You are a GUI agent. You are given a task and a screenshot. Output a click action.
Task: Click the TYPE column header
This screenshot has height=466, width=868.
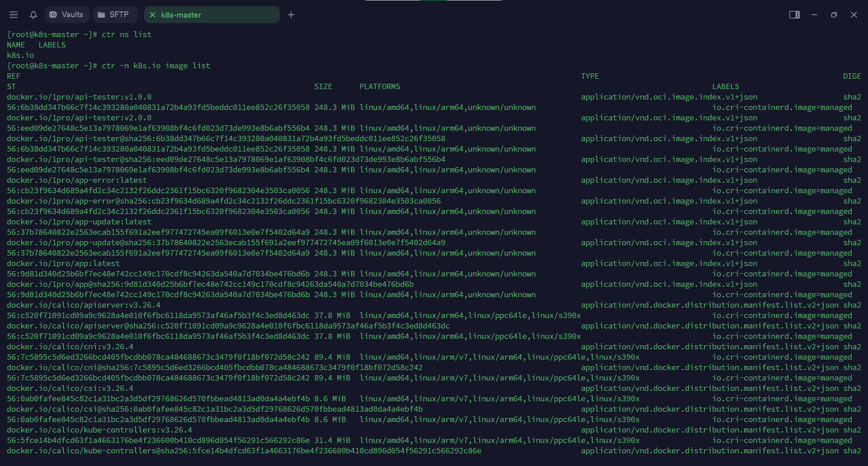[x=590, y=76]
